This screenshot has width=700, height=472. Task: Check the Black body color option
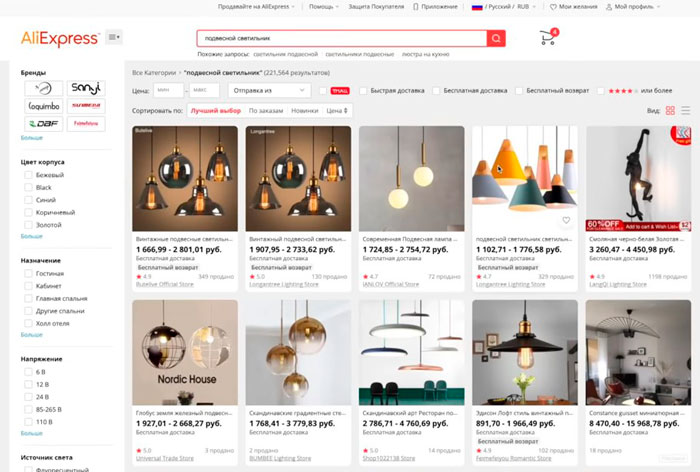click(29, 188)
